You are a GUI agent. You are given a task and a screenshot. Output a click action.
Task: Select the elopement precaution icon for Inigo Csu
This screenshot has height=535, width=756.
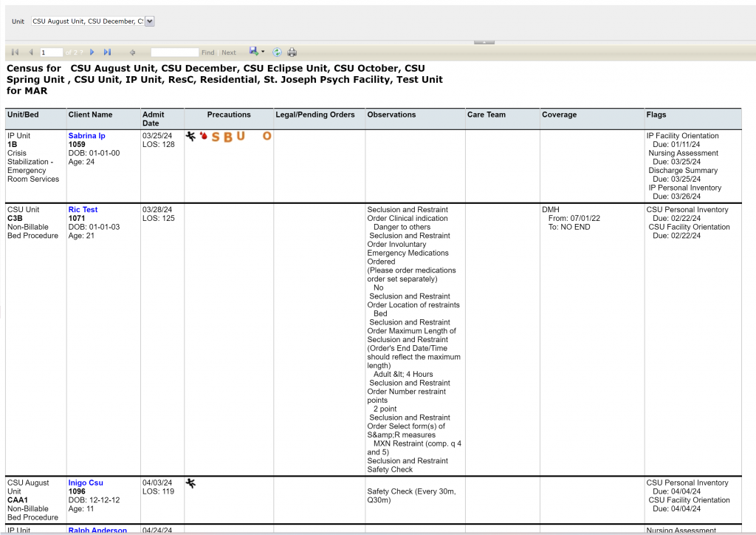pos(190,483)
